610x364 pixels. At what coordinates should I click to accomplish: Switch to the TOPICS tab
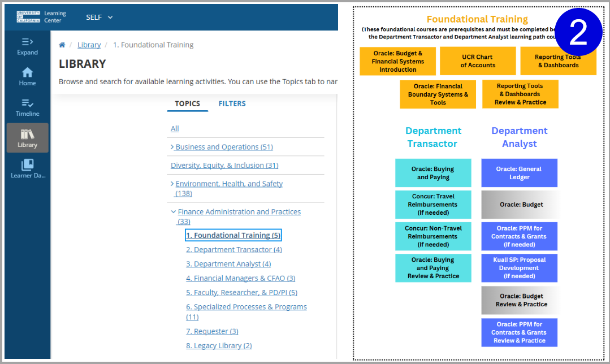tap(187, 103)
